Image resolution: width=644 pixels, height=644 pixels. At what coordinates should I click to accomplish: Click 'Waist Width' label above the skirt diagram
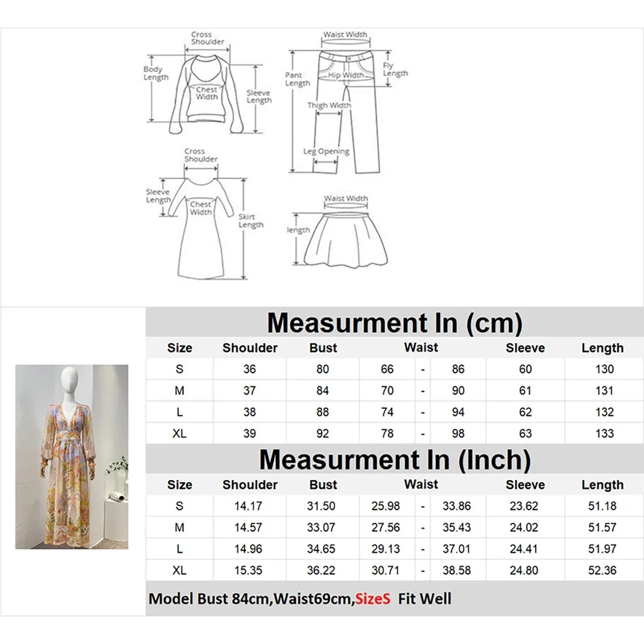point(346,198)
